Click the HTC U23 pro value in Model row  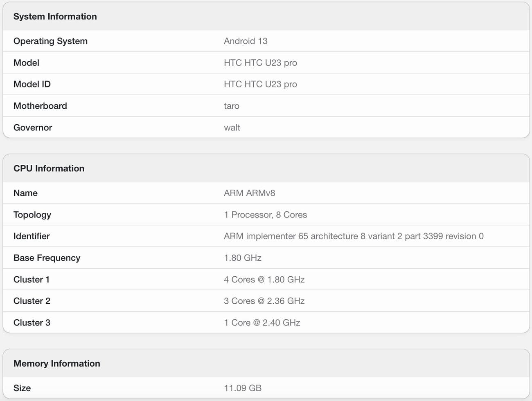[260, 63]
